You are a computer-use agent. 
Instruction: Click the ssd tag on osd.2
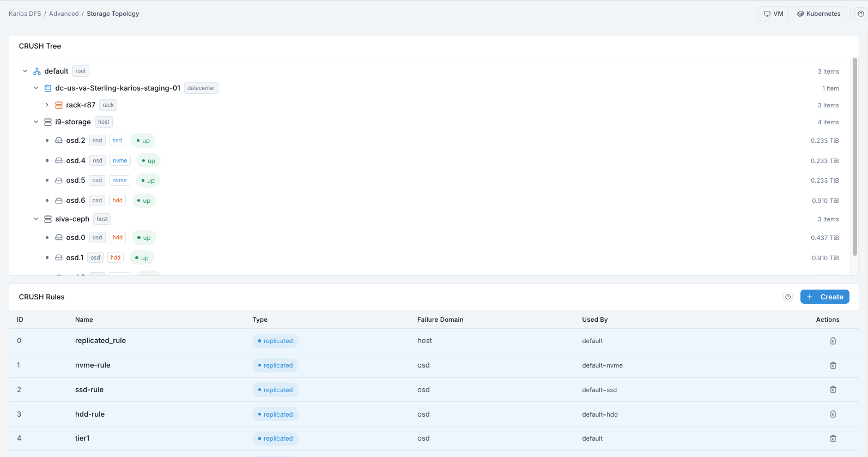click(x=117, y=141)
